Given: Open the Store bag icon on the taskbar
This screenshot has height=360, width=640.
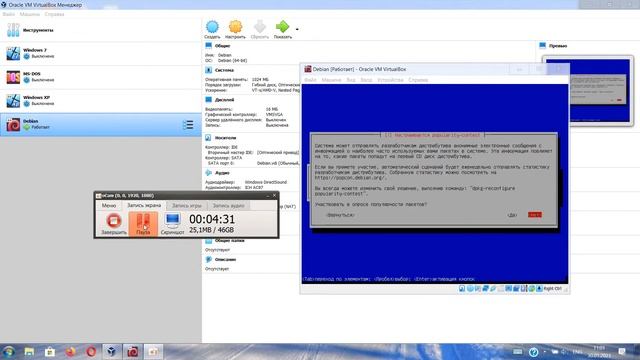Looking at the screenshot, I should coord(50,352).
